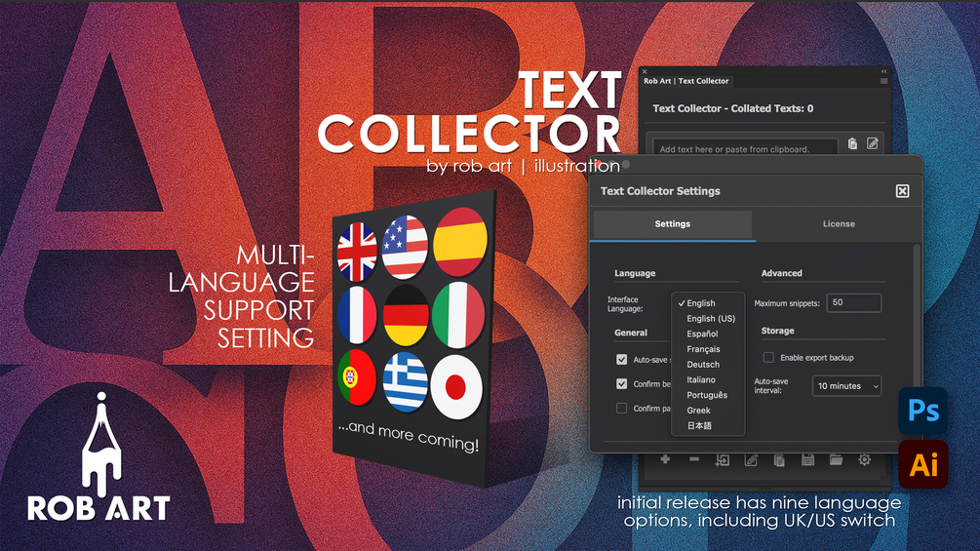Close the Text Collector Settings dialog

click(x=903, y=191)
